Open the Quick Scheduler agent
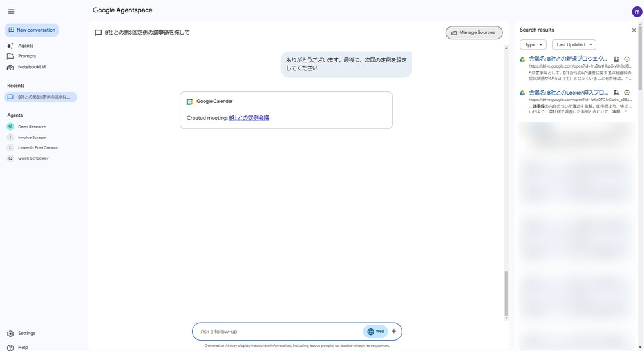 [33, 158]
